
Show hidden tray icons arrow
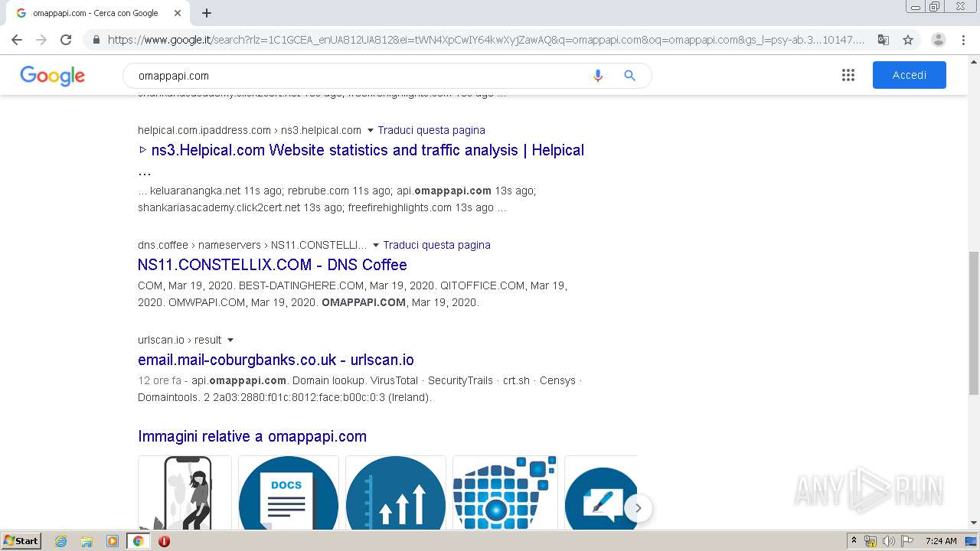(x=854, y=540)
